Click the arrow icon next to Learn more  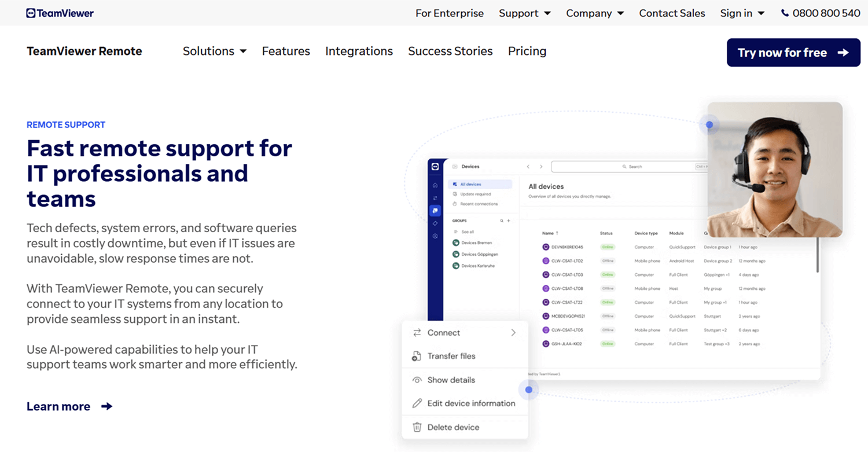coord(106,406)
